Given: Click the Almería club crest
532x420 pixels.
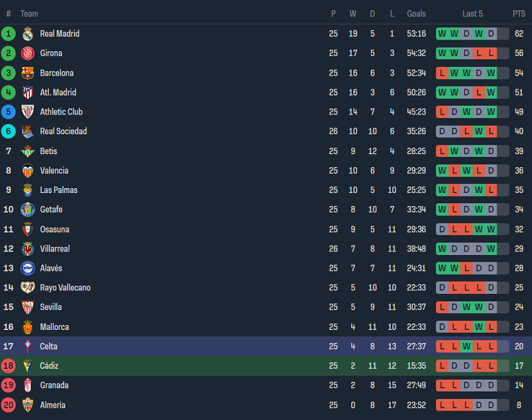Looking at the screenshot, I should 27,405.
